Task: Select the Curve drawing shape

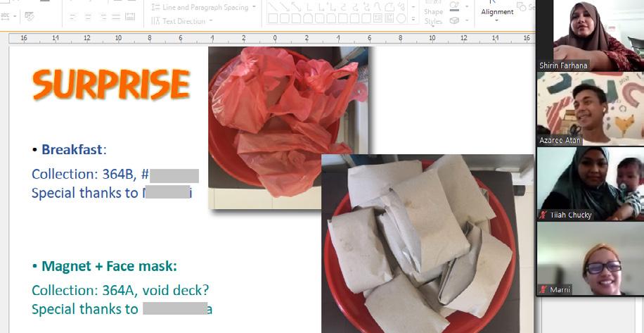Action: pos(378,6)
